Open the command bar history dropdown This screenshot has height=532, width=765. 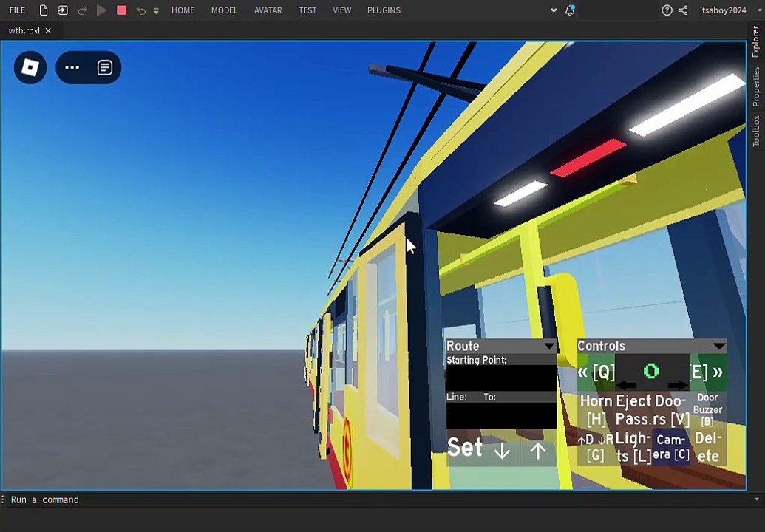(x=757, y=499)
